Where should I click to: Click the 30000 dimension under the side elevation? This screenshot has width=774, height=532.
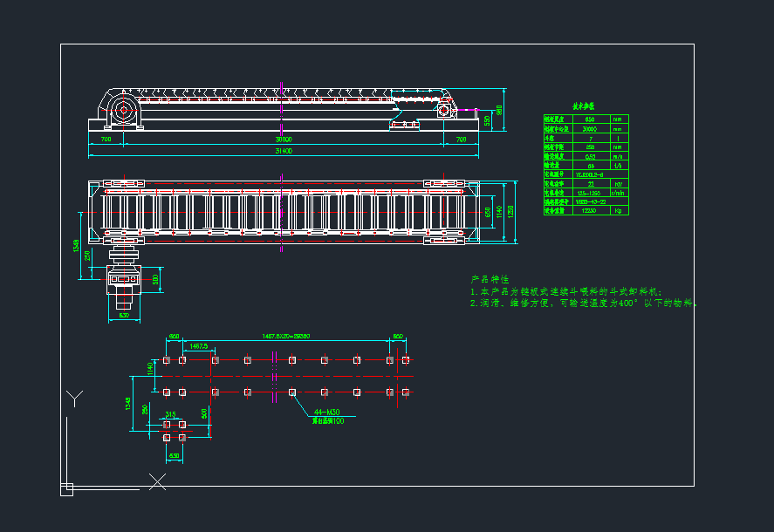tap(284, 140)
